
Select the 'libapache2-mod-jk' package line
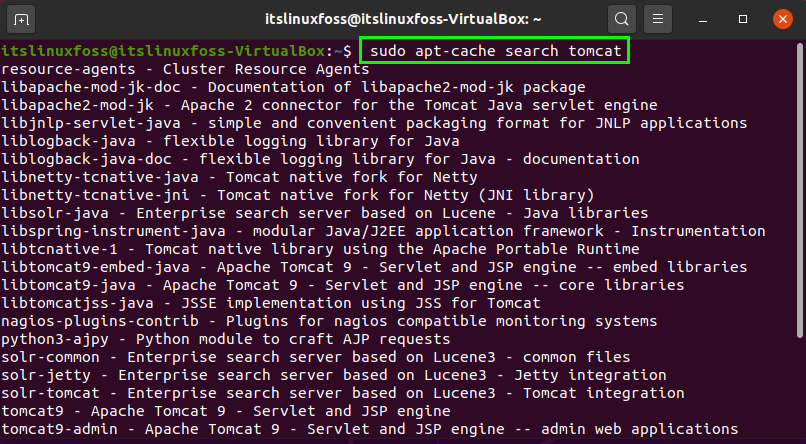pyautogui.click(x=329, y=105)
